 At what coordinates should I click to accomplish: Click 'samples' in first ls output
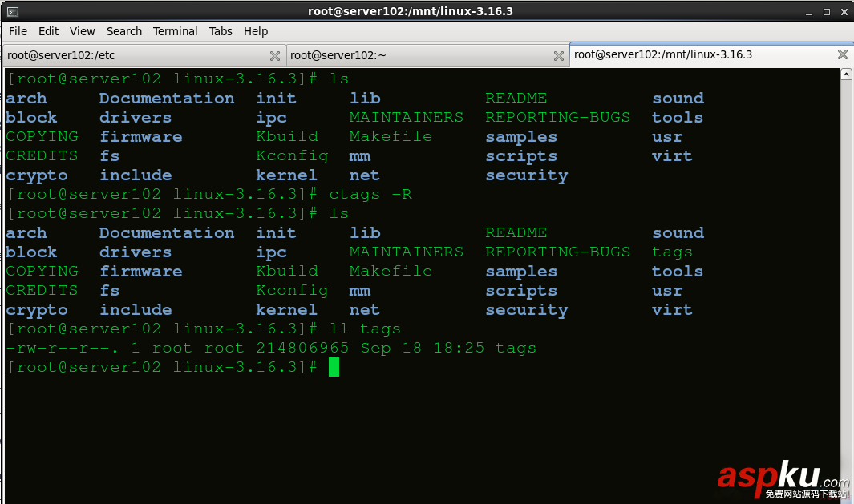point(521,137)
